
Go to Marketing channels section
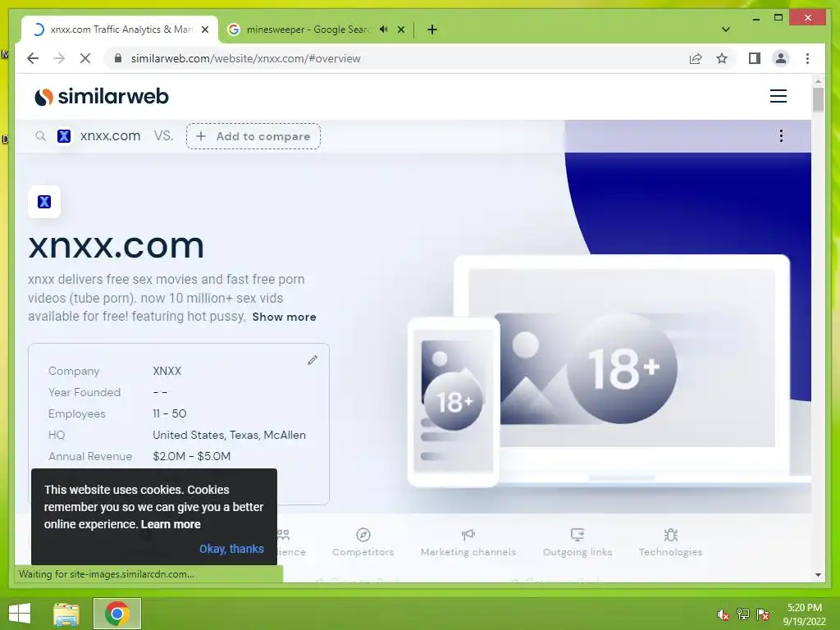(x=468, y=542)
